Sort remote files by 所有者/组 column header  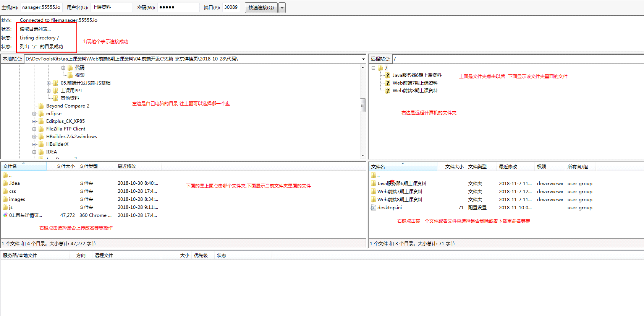[x=580, y=167]
